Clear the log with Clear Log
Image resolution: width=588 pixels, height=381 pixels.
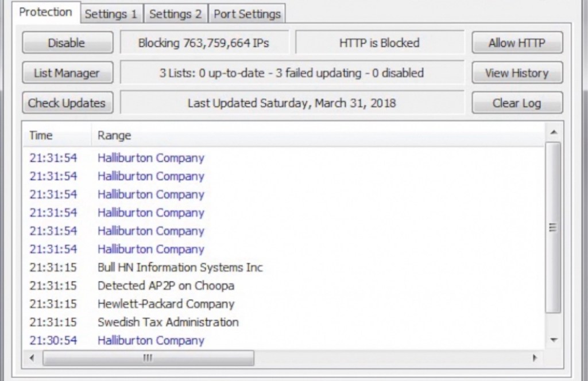(517, 103)
